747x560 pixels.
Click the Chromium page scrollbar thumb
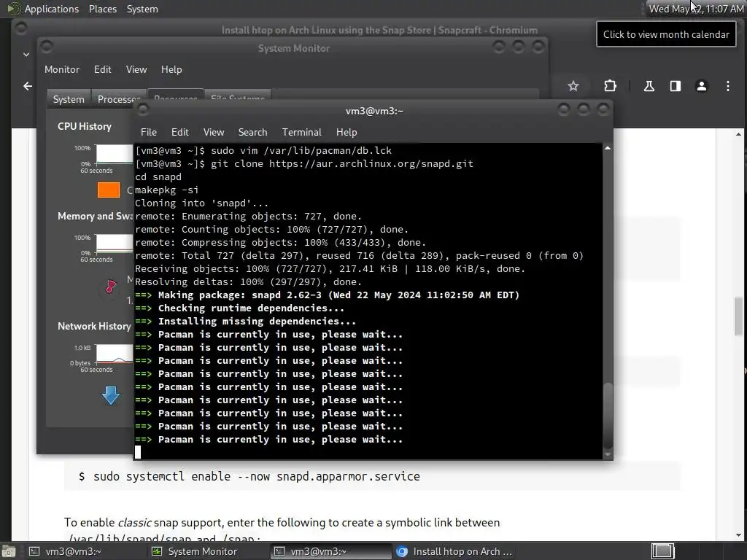(738, 316)
